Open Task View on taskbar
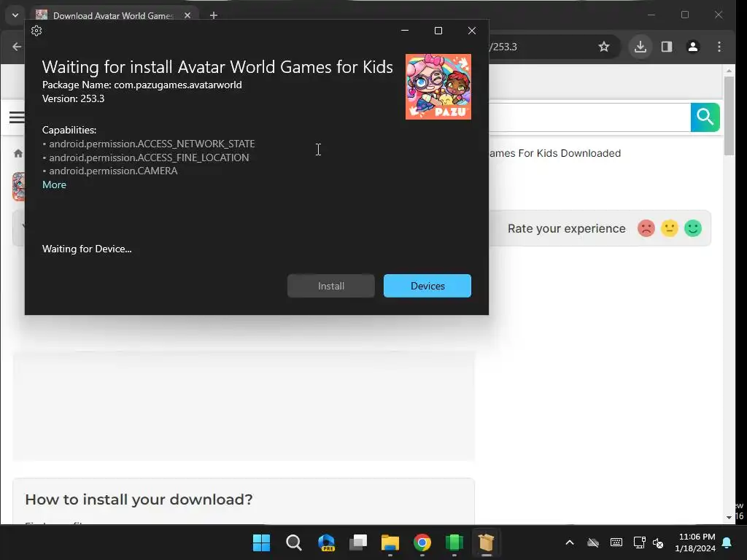The width and height of the screenshot is (747, 560). pyautogui.click(x=358, y=542)
